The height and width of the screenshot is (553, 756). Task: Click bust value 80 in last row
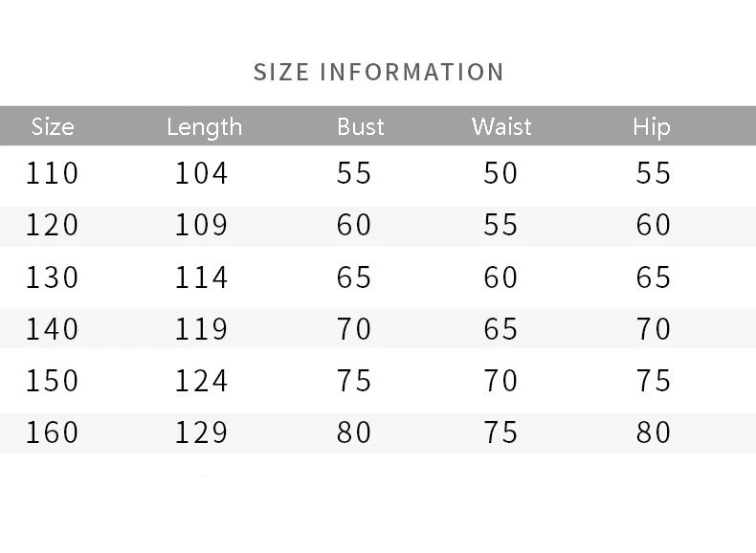[x=354, y=432]
